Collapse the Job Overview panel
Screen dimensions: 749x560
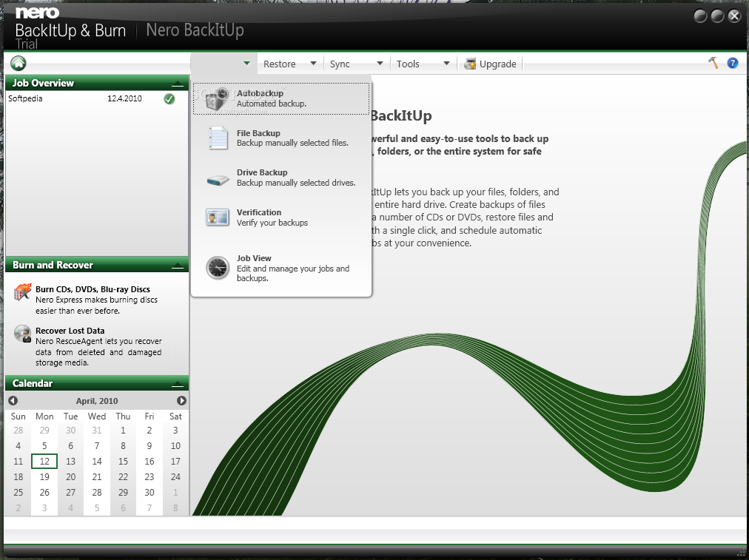177,84
